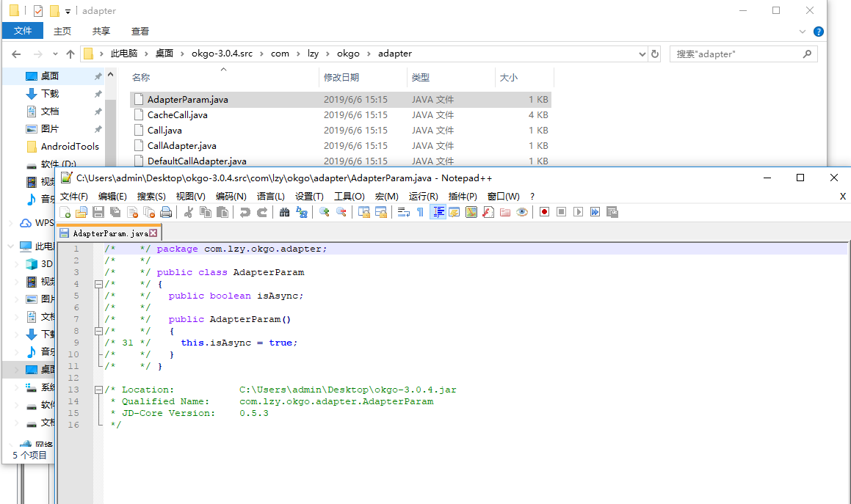
Task: Toggle Show all characters pilcrow icon
Action: [x=420, y=212]
